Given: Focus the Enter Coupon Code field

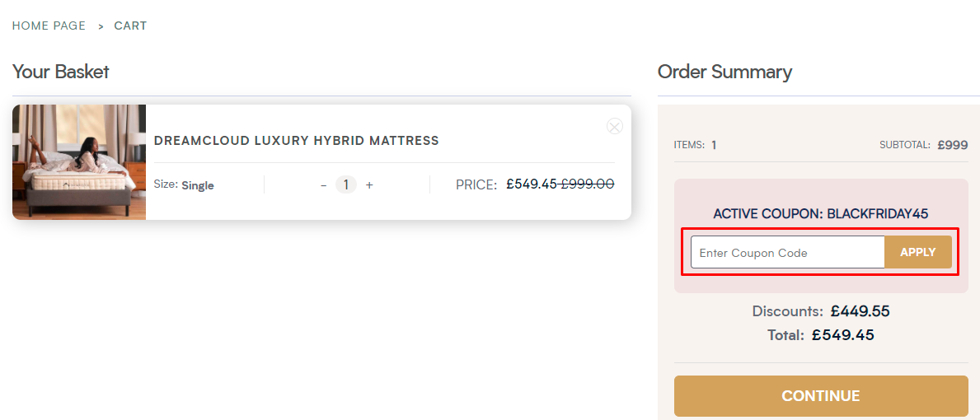Looking at the screenshot, I should point(787,253).
